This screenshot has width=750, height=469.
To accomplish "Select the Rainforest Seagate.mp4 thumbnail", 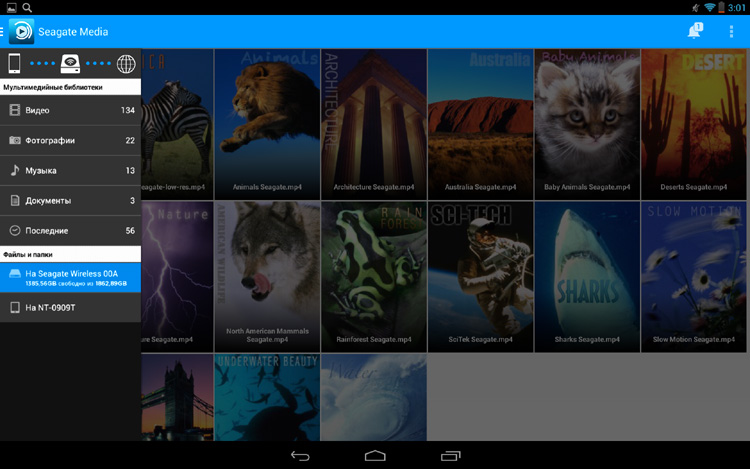I will pyautogui.click(x=374, y=275).
